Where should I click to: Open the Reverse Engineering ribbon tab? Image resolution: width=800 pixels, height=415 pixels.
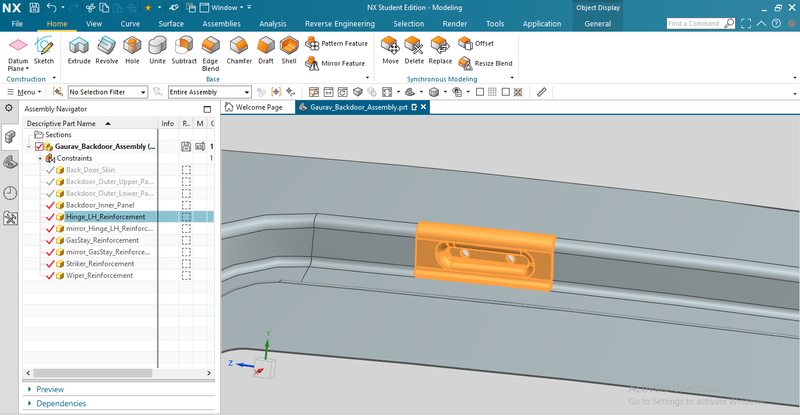pos(345,23)
